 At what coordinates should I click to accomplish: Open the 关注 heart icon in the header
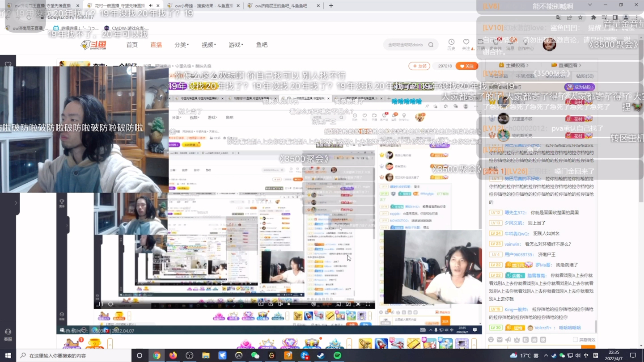(x=466, y=42)
